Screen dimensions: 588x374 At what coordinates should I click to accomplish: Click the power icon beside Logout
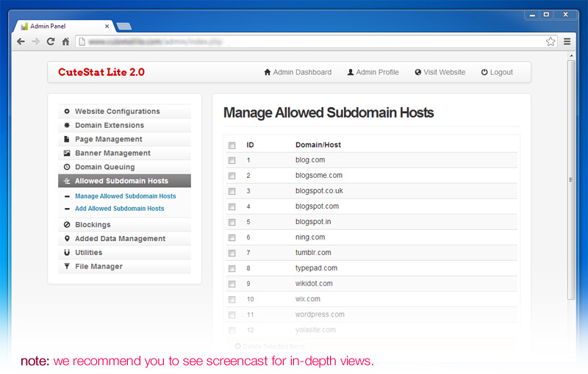484,72
